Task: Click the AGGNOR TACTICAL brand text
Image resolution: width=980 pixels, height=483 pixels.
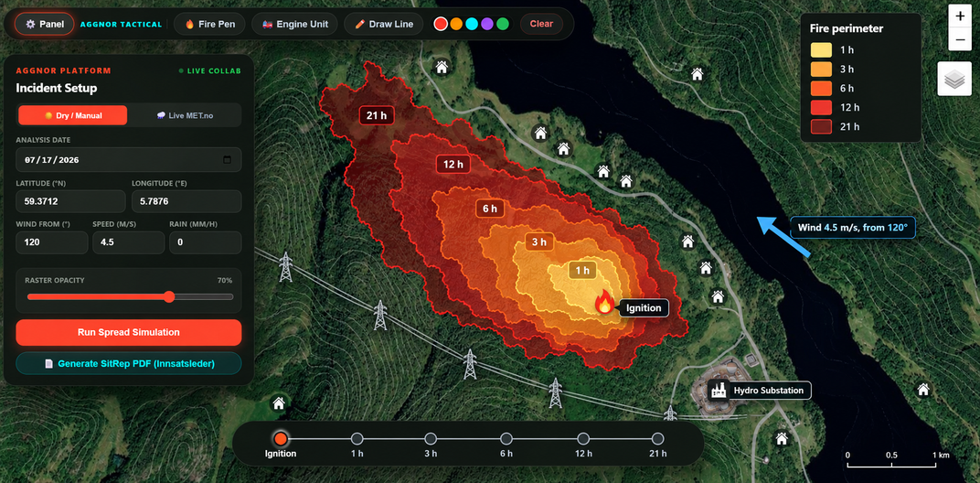Action: pyautogui.click(x=122, y=25)
